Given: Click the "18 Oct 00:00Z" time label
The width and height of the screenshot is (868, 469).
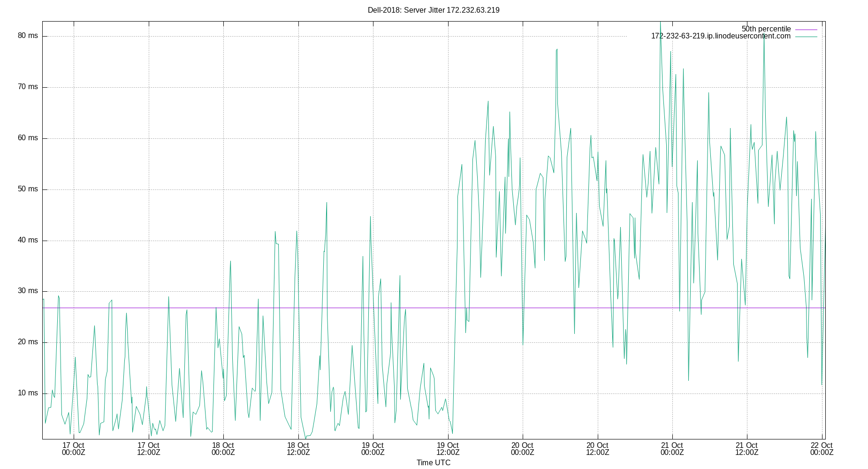Looking at the screenshot, I should (223, 449).
